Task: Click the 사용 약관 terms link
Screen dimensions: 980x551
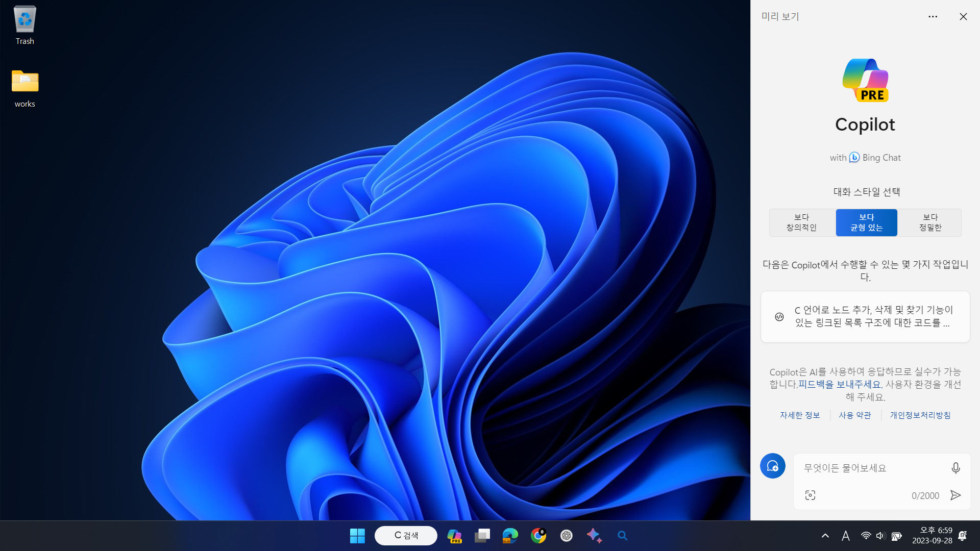Action: 854,415
